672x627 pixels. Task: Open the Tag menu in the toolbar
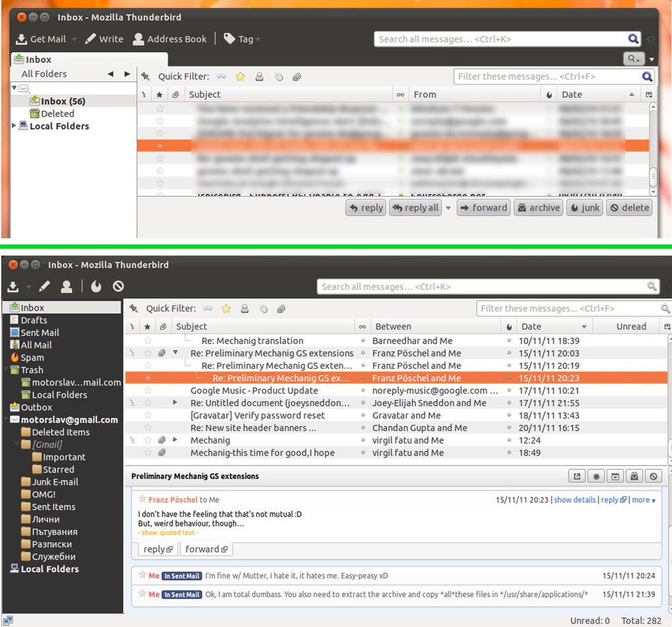[242, 39]
